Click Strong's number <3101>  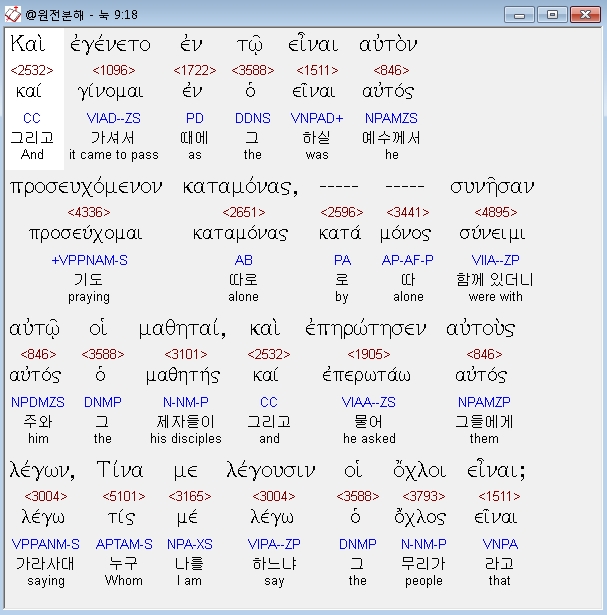point(186,354)
